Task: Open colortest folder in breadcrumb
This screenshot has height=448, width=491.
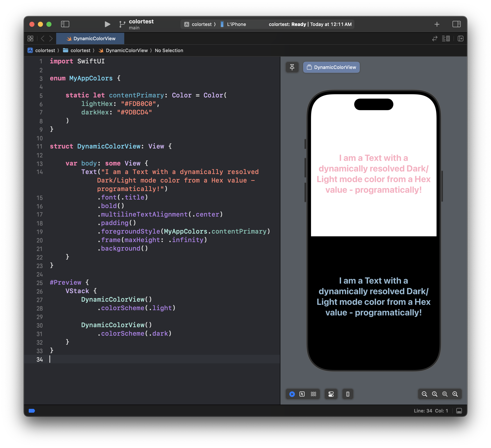Action: 77,50
